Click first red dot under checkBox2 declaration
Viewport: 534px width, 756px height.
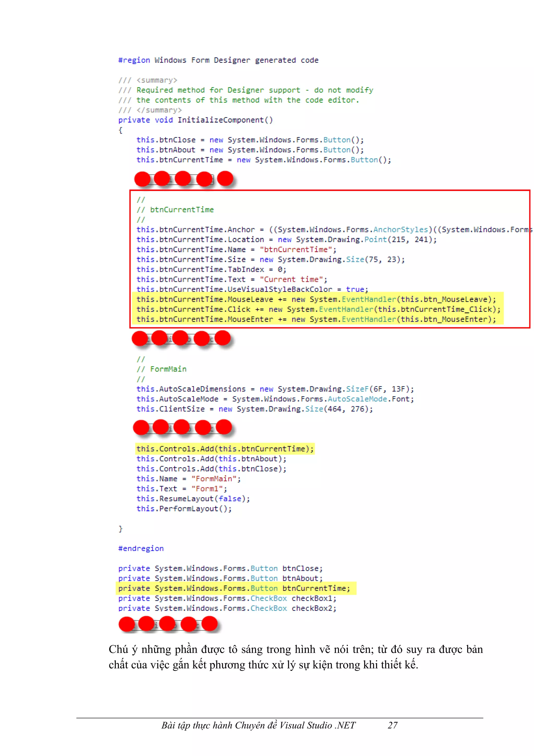127,624
